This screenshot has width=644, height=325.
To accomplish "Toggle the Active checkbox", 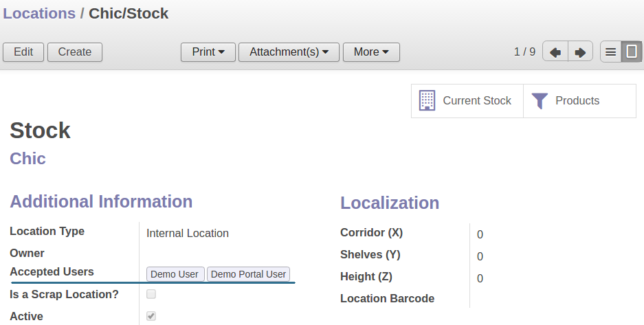I will click(151, 316).
